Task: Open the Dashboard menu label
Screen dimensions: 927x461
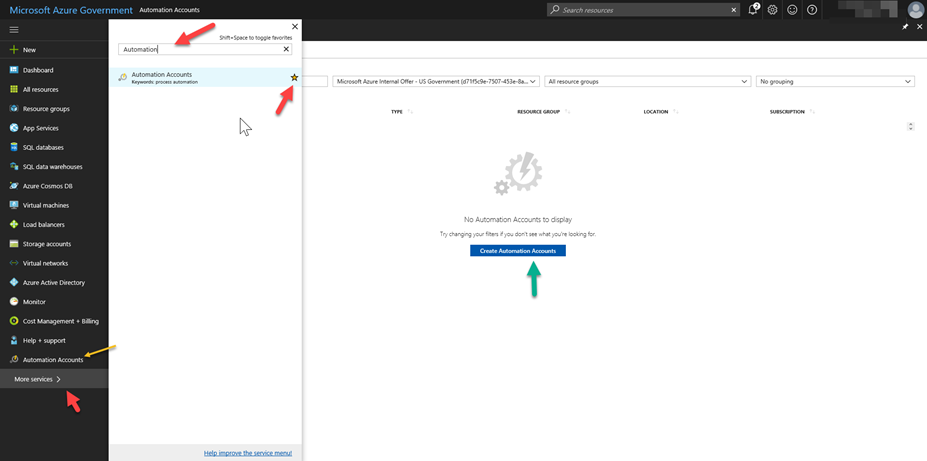Action: pyautogui.click(x=38, y=70)
